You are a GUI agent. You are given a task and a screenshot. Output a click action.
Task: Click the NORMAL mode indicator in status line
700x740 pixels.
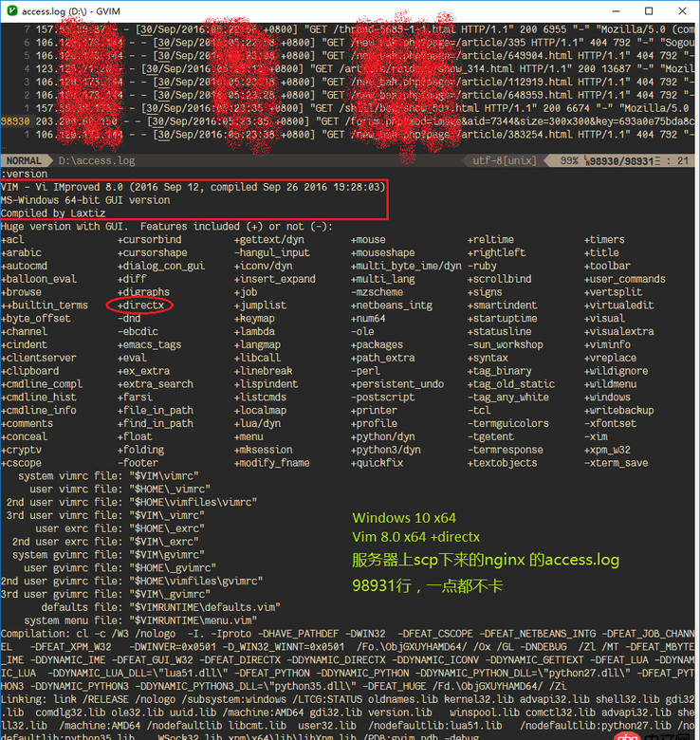[24, 161]
